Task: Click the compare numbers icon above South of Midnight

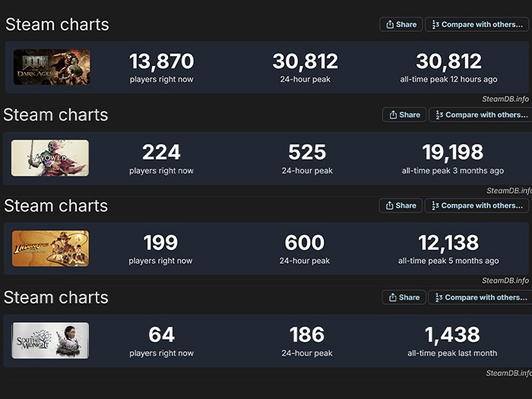Action: click(x=439, y=298)
